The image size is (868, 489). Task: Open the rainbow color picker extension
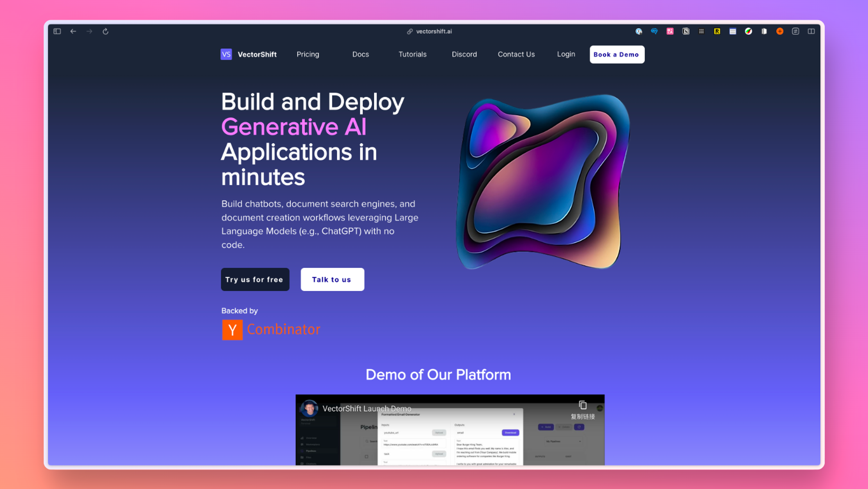coord(749,31)
